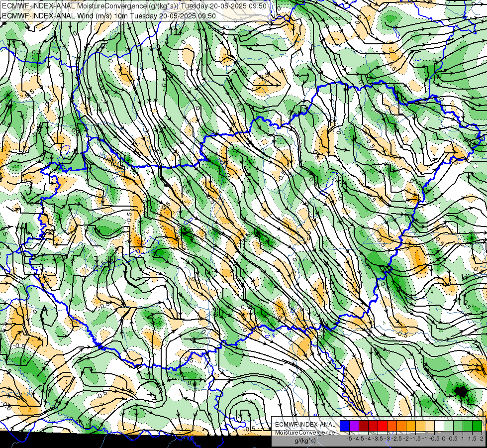Click the MoistureConvergence title line
487x448 pixels.
(x=134, y=6)
